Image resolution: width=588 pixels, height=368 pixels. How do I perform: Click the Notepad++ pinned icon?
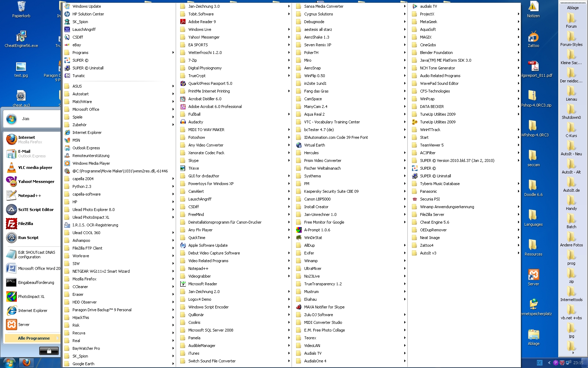pos(12,196)
